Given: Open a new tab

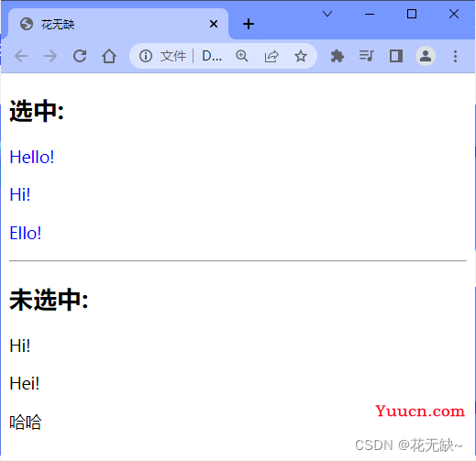Looking at the screenshot, I should (249, 24).
